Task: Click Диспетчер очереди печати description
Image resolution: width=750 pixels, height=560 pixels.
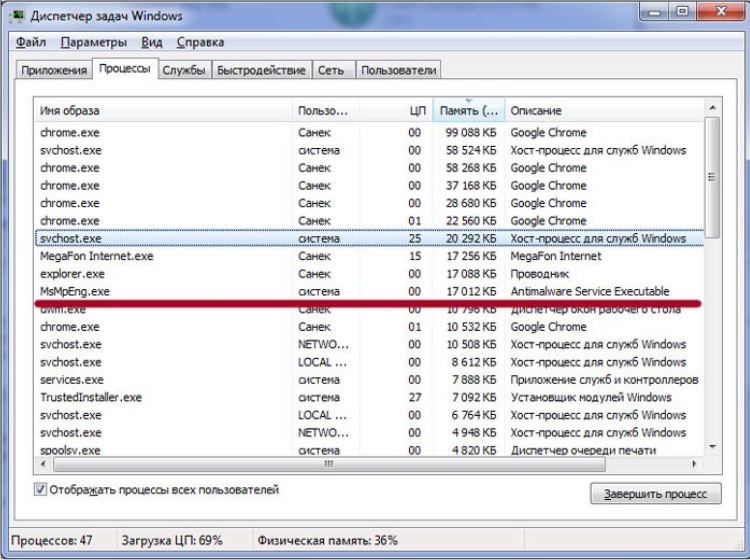Action: [583, 450]
